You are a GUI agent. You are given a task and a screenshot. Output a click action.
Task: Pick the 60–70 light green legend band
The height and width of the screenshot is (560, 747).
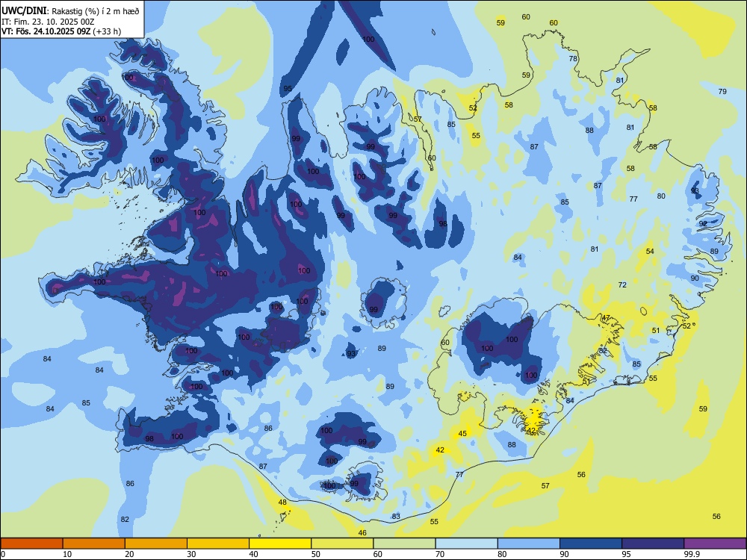coord(404,544)
